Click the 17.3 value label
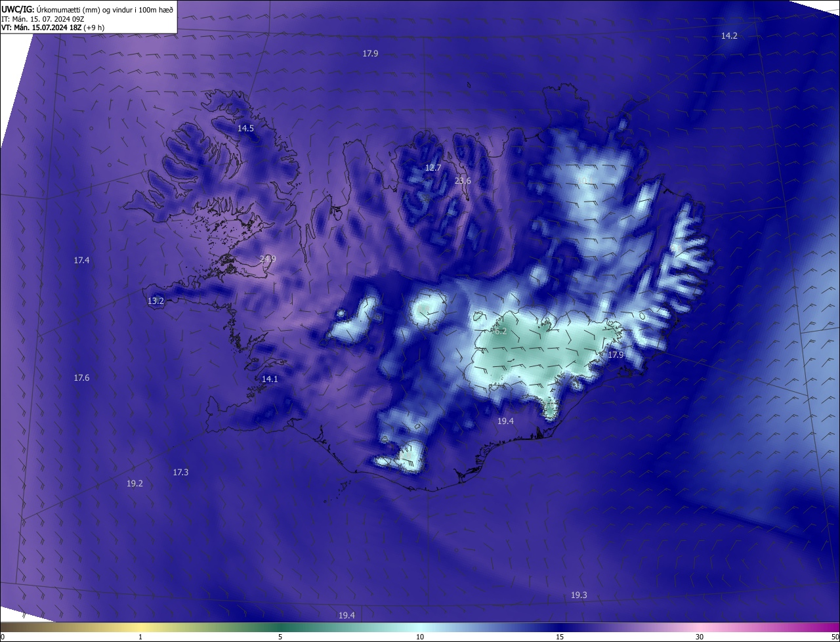The image size is (840, 642). [180, 472]
